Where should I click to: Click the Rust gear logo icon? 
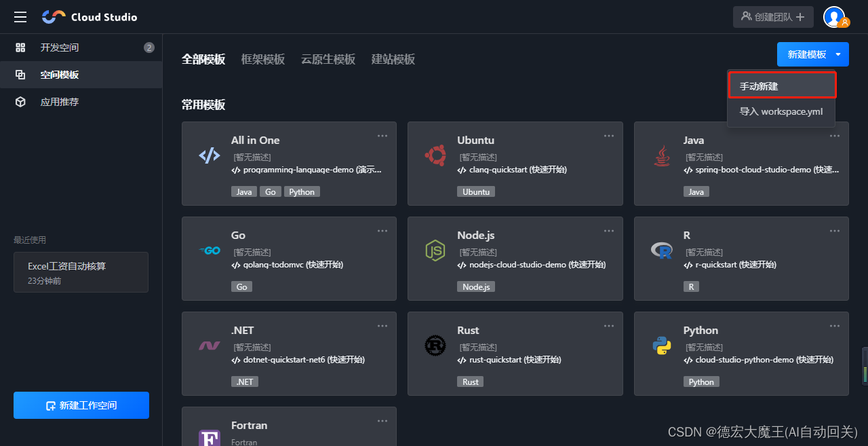[435, 346]
